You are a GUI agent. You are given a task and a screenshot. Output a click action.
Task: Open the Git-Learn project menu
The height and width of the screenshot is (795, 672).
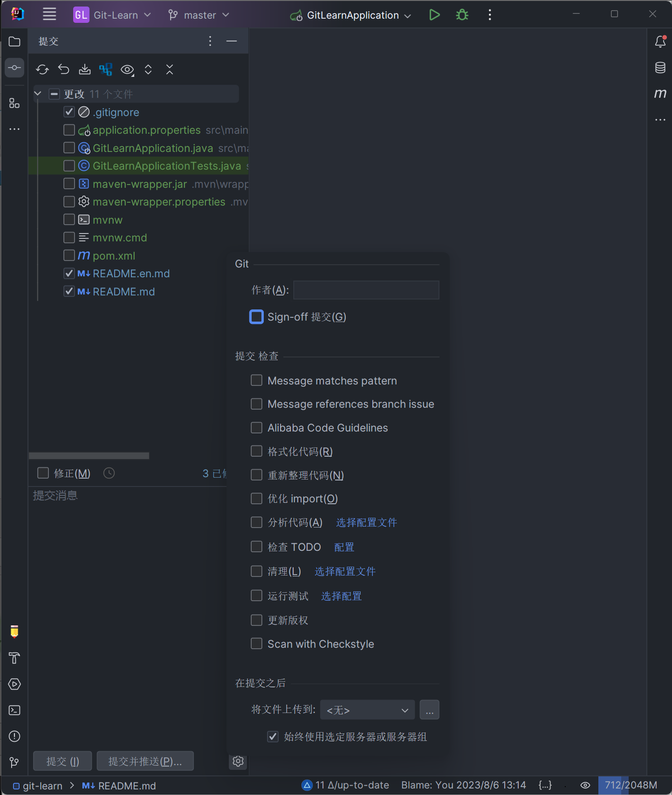click(x=112, y=15)
